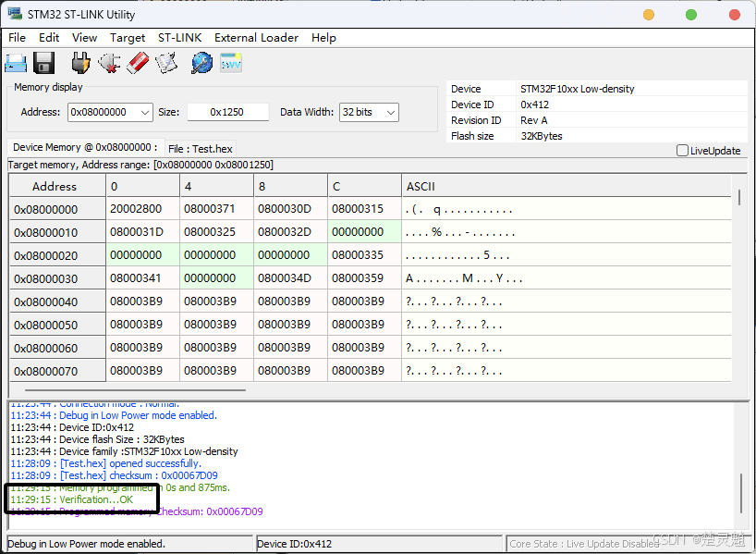Viewport: 756px width, 554px height.
Task: Click column header 4
Action: (x=217, y=186)
